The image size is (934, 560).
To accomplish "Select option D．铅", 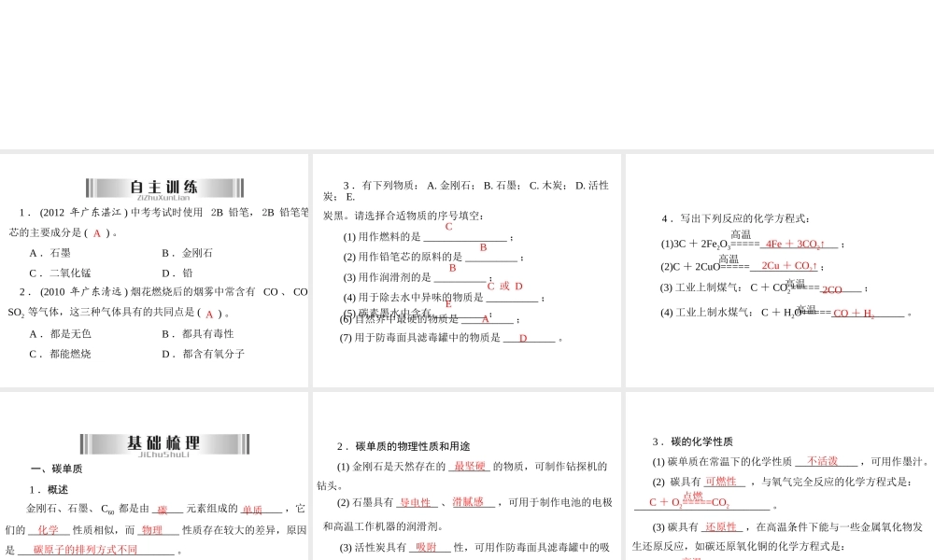I will tap(177, 273).
